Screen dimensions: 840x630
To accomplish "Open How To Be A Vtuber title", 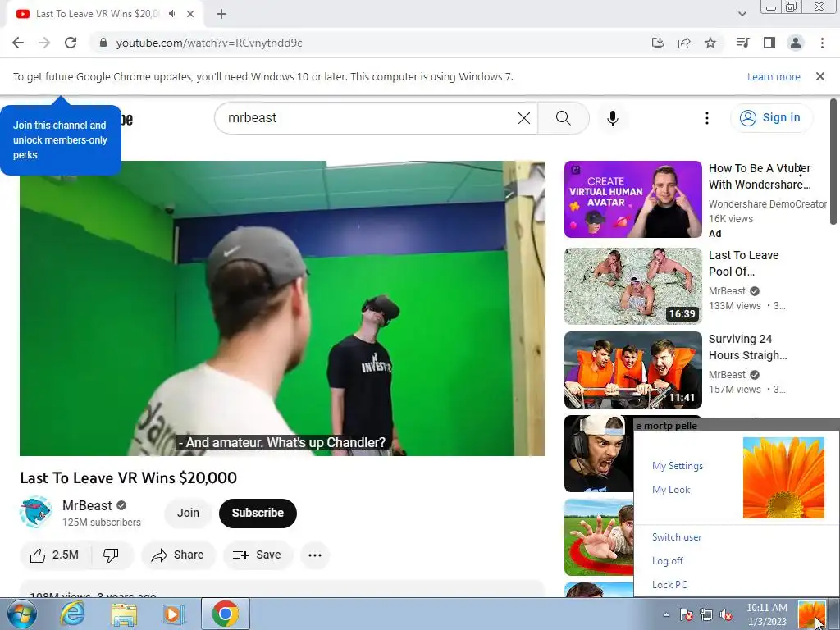I will (760, 176).
